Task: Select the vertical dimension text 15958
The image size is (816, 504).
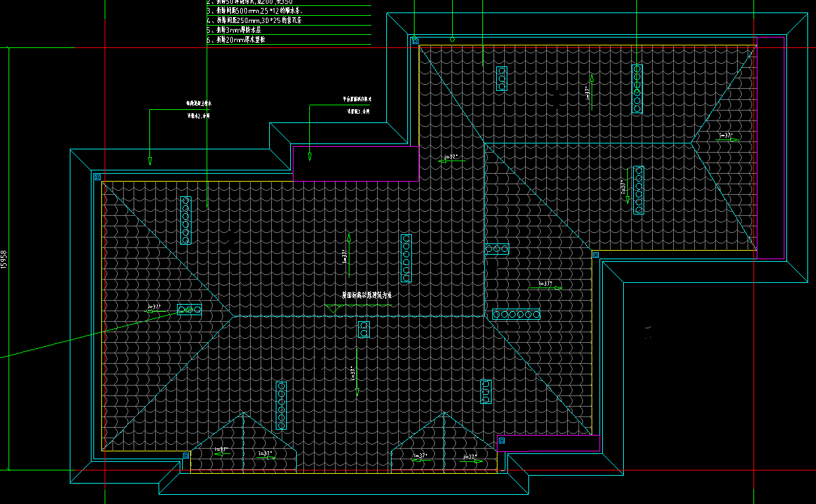Action: 5,259
